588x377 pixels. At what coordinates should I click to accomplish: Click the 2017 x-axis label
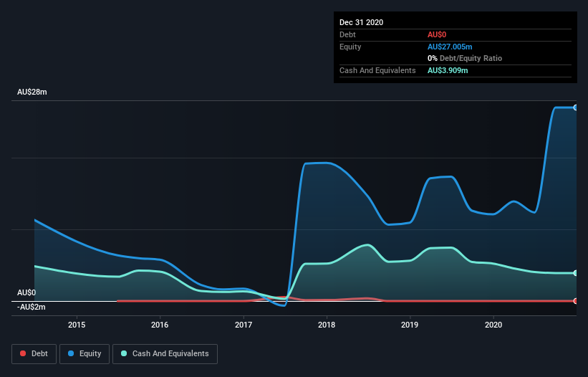point(244,325)
